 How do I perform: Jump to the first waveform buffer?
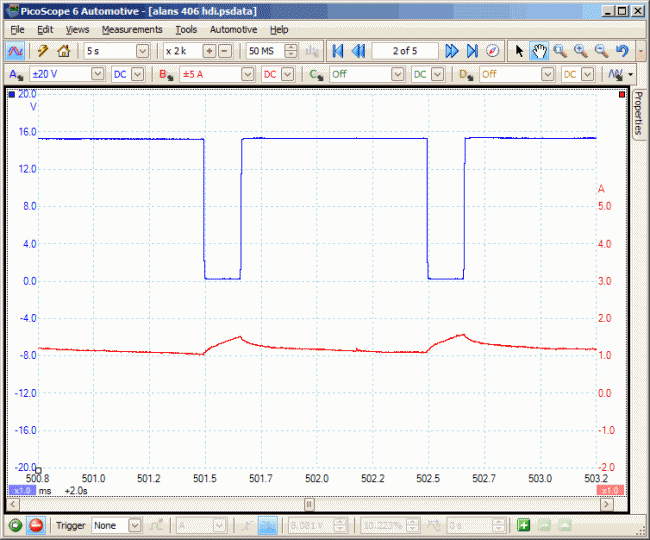pyautogui.click(x=337, y=51)
